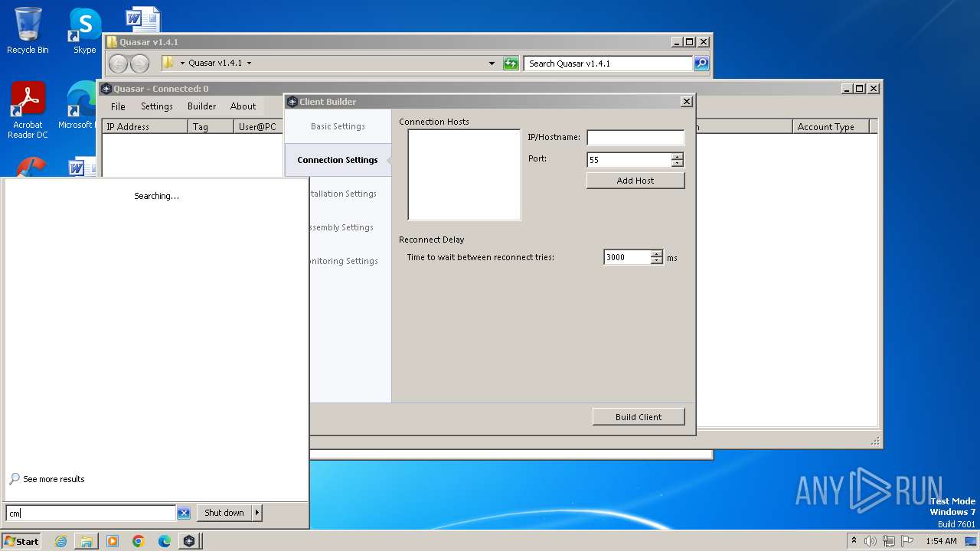Click the back arrow in the Quasar v1.4.1 explorer window
The width and height of the screenshot is (980, 551).
118,64
